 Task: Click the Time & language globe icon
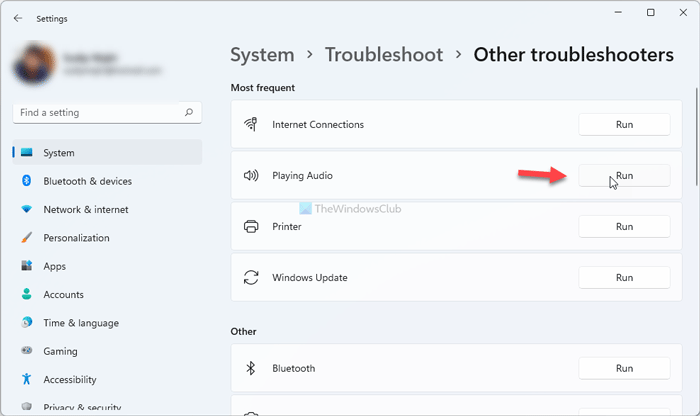tap(26, 323)
